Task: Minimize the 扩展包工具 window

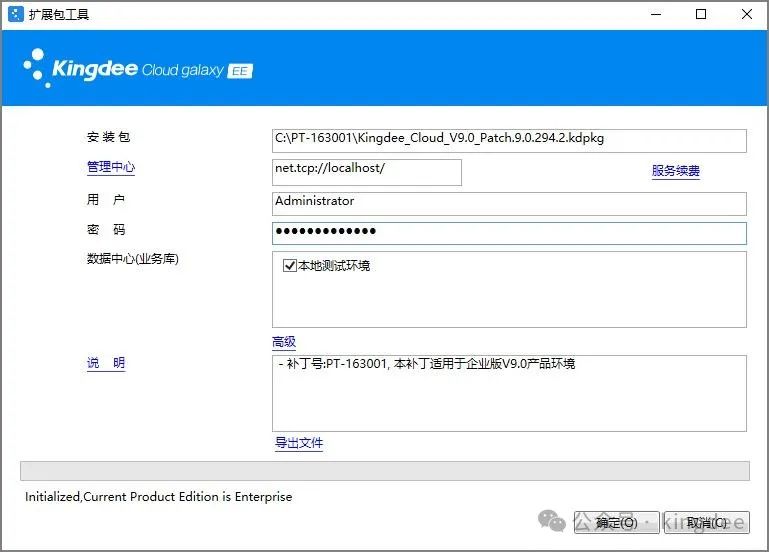Action: tap(656, 14)
